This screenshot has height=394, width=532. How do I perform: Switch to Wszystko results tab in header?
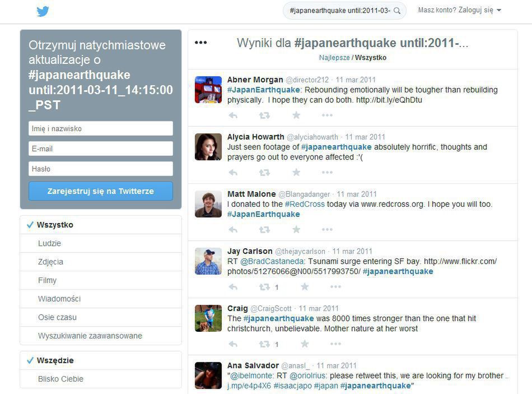(x=371, y=57)
